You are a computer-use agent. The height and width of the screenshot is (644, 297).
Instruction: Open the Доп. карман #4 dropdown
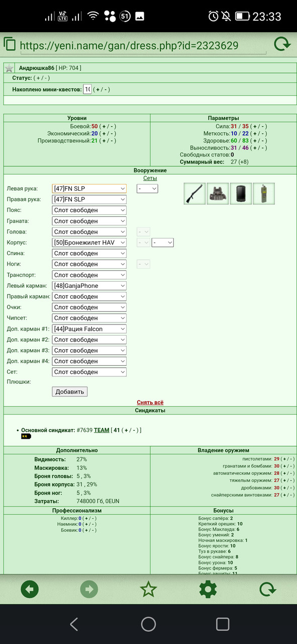tap(89, 361)
